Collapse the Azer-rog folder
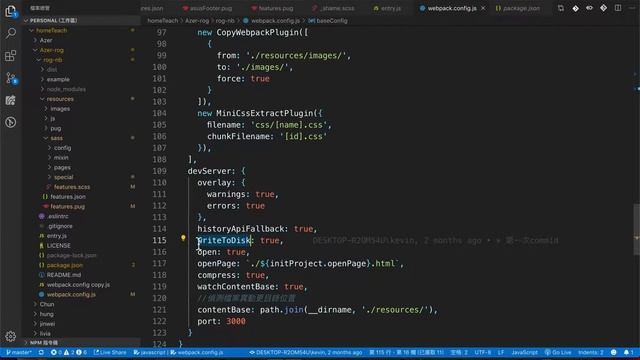640x360 pixels. [51, 50]
